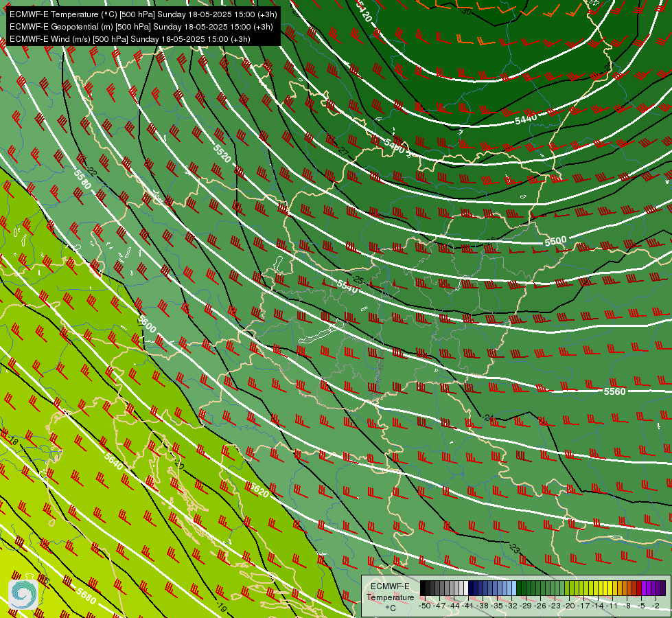Click the -35 value in the legend
672x618 pixels.
click(498, 606)
